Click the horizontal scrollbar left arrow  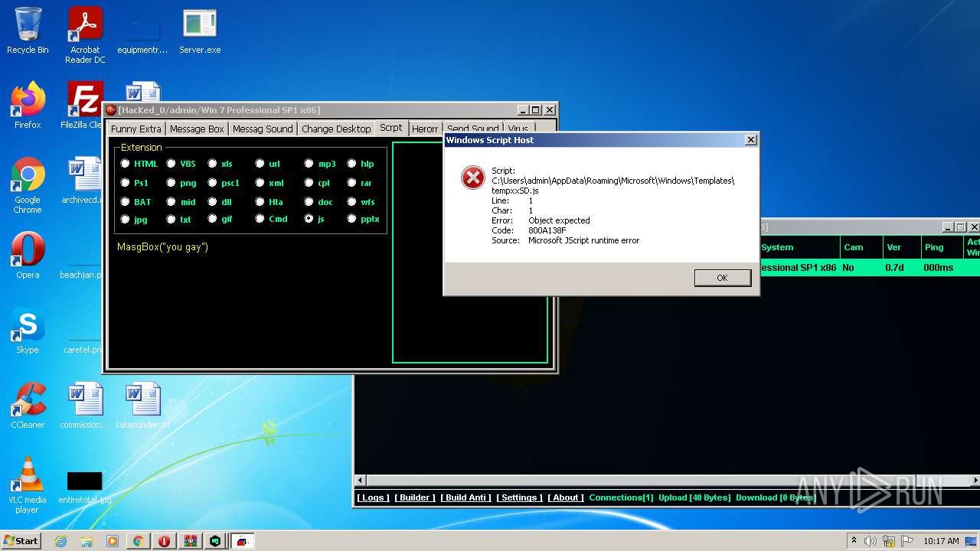(361, 481)
